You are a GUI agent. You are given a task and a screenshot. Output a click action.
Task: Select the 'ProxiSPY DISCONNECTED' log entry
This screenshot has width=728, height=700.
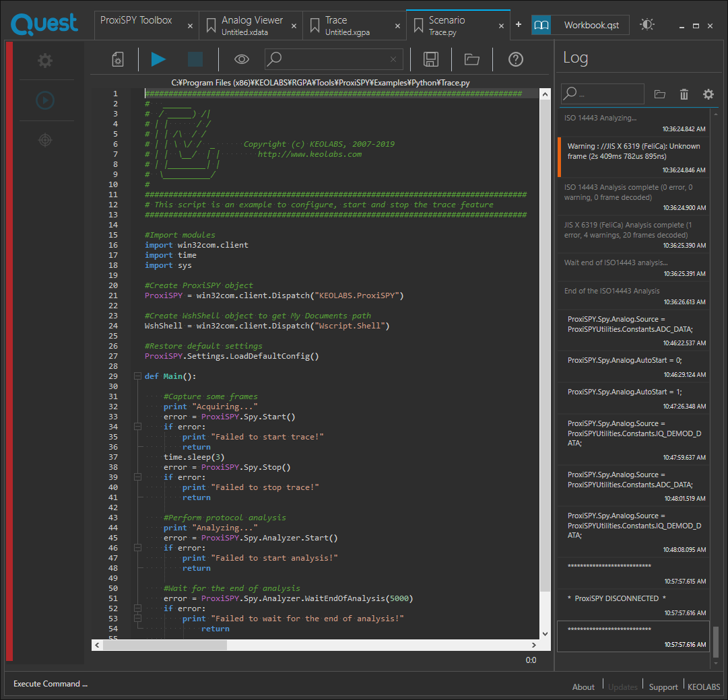634,605
